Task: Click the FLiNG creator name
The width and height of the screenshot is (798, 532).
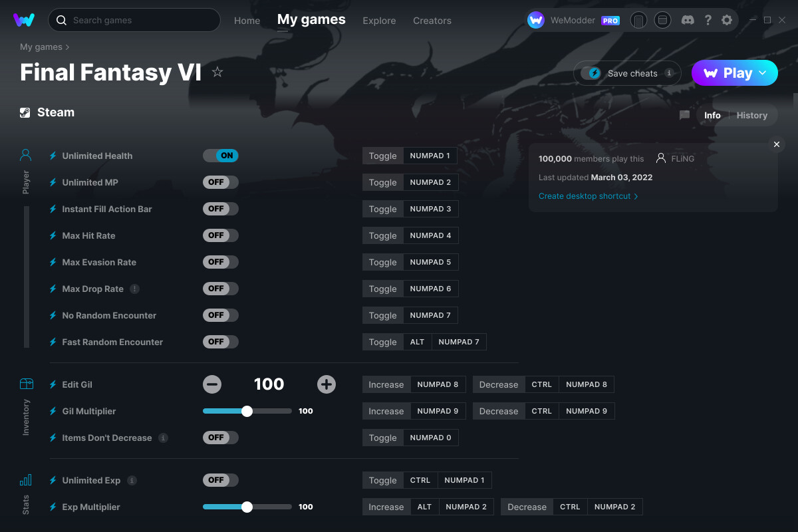Action: 683,159
